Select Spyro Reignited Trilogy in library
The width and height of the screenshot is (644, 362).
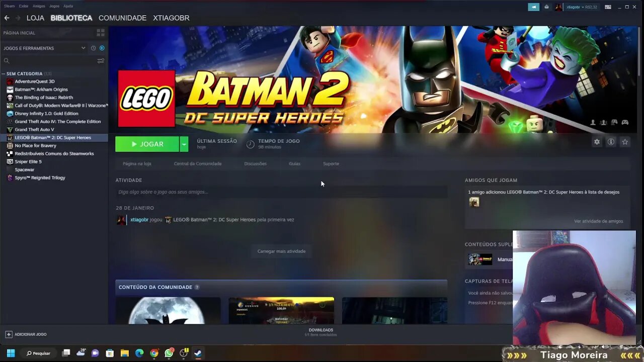pos(40,177)
